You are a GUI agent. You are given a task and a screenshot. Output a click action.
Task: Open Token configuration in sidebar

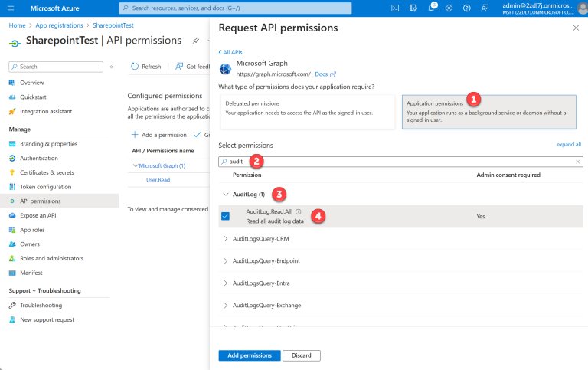coord(45,187)
